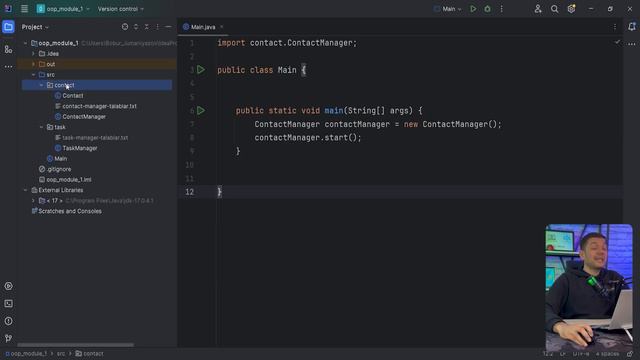Open IDE settings gear
Viewport: 640px width, 360px height.
click(x=571, y=9)
